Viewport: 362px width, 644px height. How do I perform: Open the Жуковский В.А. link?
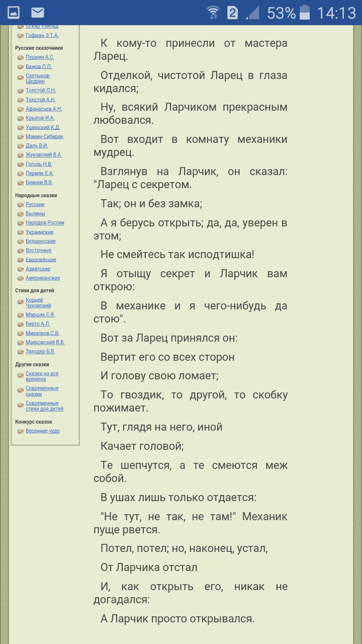coord(44,155)
